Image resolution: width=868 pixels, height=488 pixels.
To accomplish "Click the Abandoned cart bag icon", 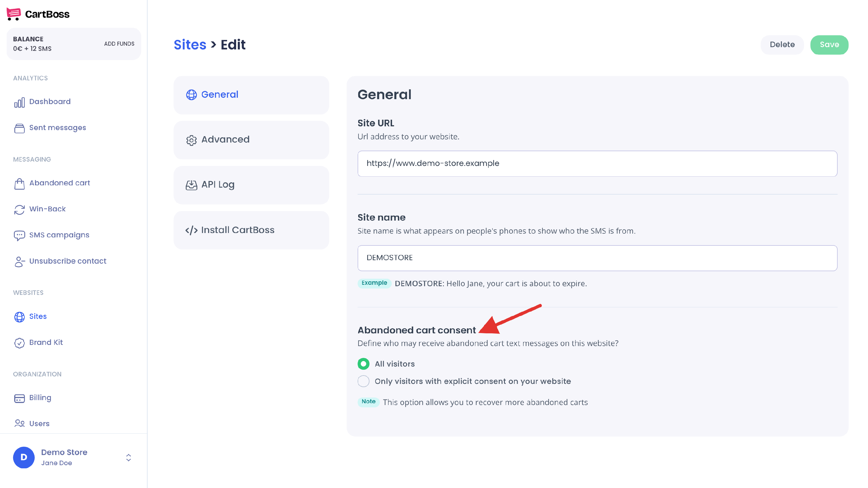I will 19,184.
